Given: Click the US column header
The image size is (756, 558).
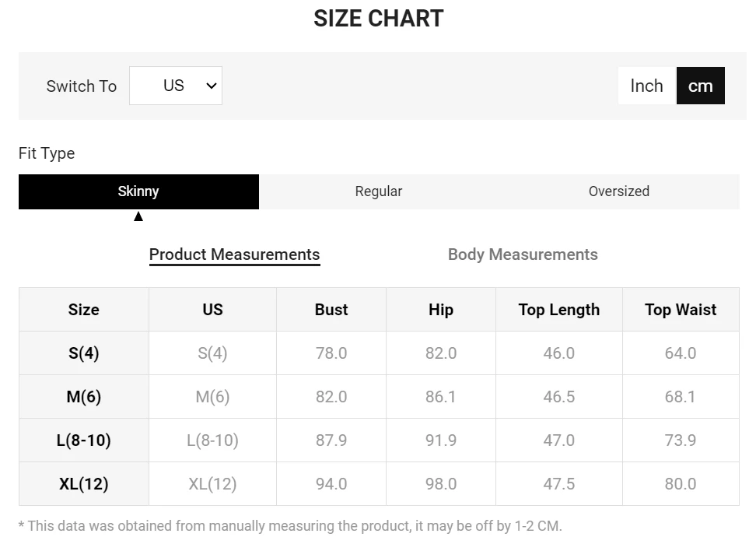Looking at the screenshot, I should pos(212,310).
